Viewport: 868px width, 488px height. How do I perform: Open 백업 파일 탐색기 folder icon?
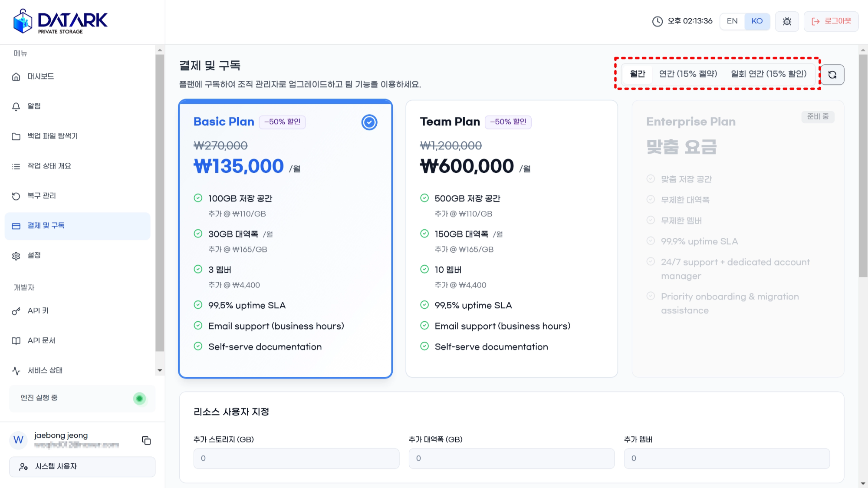16,136
